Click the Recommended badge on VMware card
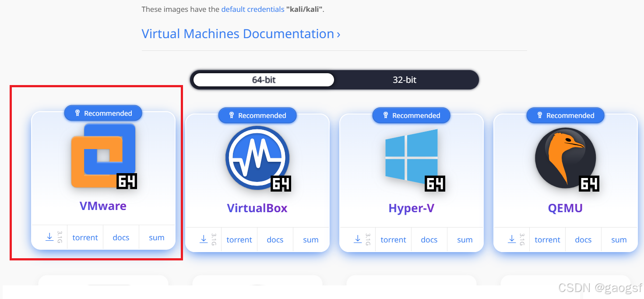The height and width of the screenshot is (299, 644). coord(103,113)
